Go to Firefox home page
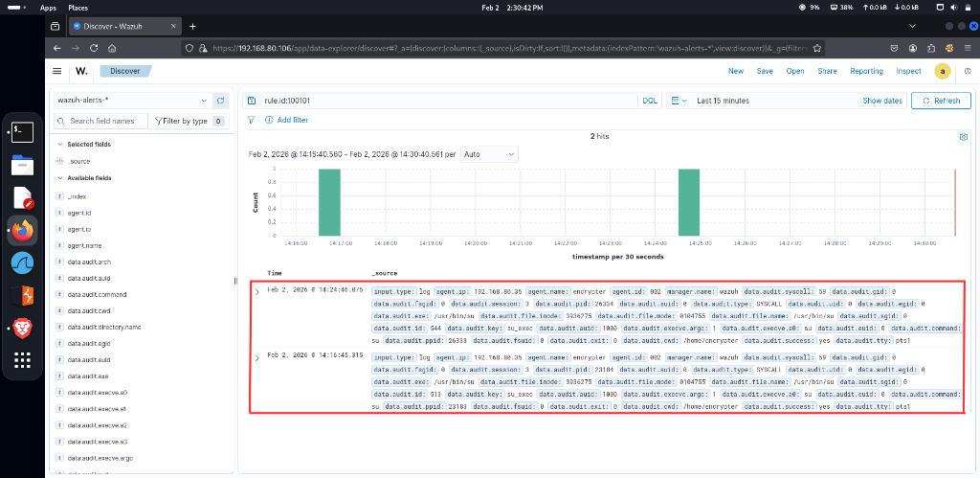 112,48
